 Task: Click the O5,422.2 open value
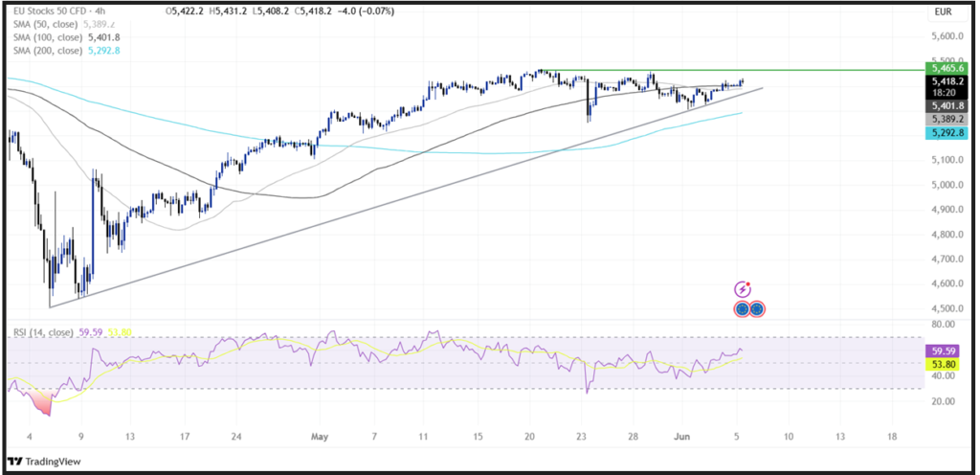point(187,11)
